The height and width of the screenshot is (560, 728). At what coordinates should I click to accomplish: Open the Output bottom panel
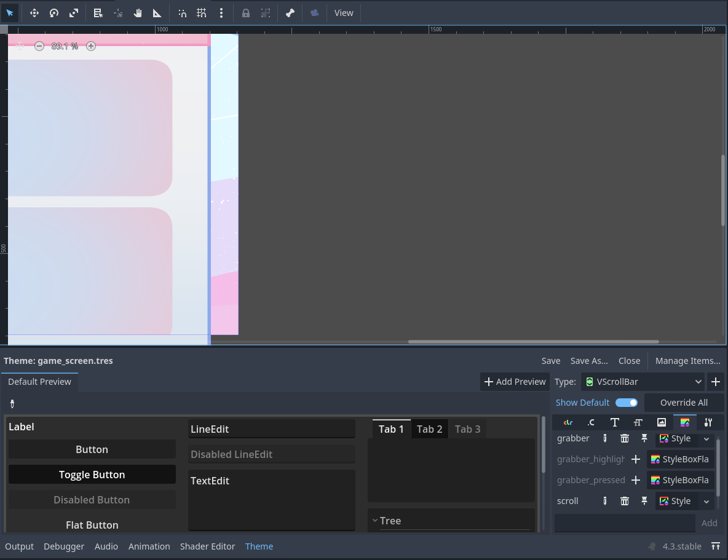click(x=20, y=546)
